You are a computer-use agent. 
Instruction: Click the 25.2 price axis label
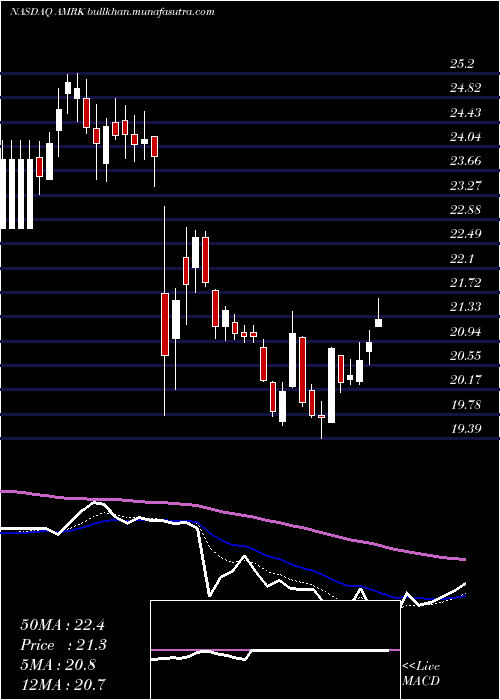[461, 64]
